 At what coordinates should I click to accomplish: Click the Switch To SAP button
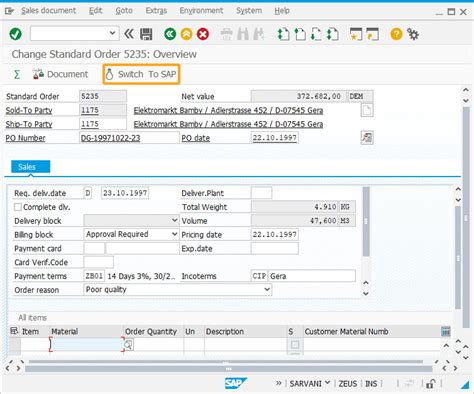point(141,74)
